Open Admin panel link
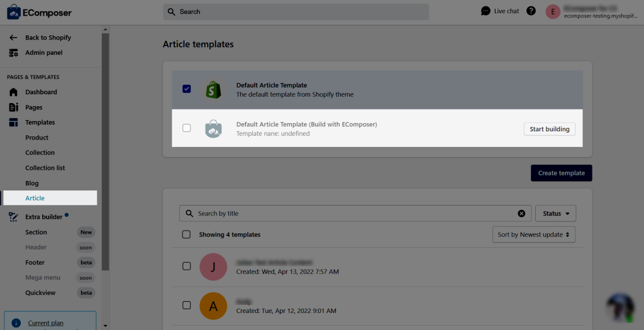 click(44, 53)
